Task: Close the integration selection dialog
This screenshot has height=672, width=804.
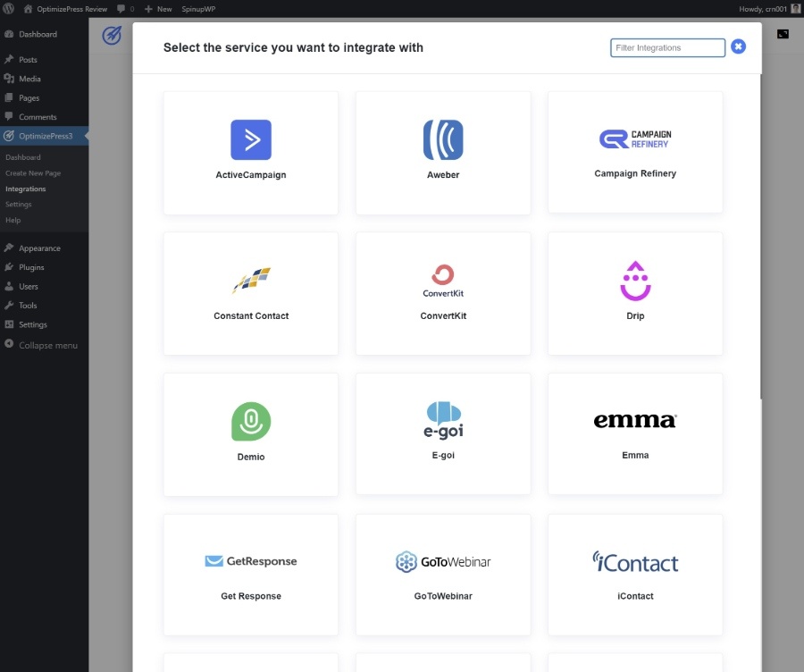Action: 739,46
